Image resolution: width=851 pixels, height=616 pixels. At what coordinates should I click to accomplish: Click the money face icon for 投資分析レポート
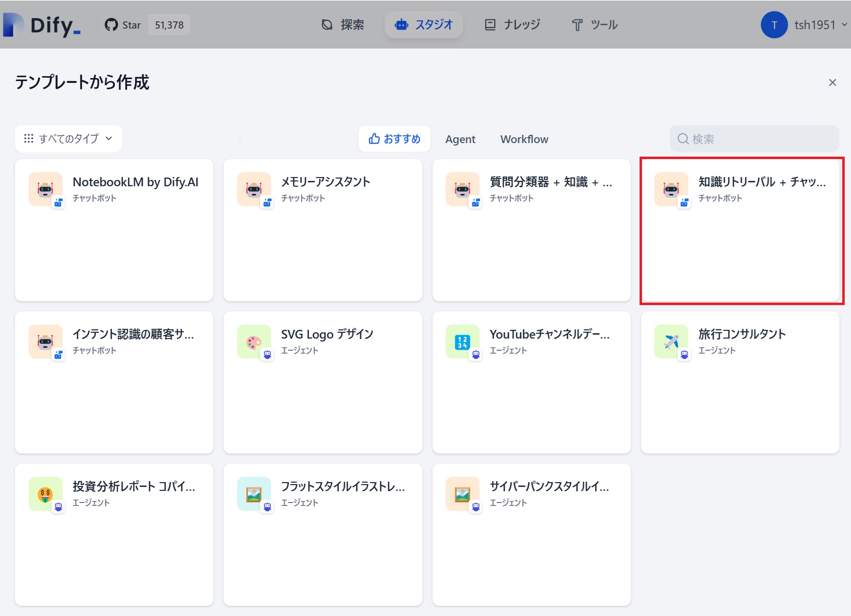pyautogui.click(x=46, y=494)
